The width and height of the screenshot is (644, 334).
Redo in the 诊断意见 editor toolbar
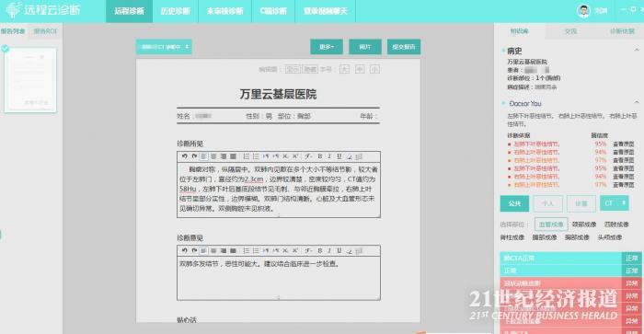(194, 250)
